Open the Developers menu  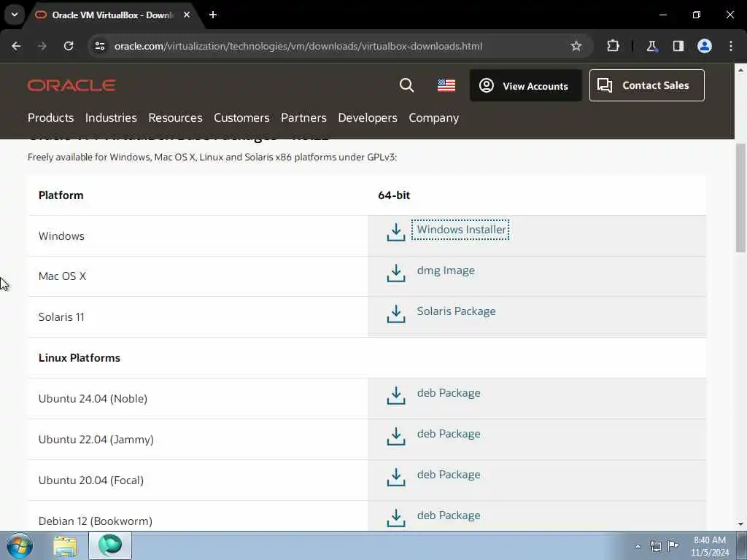(x=368, y=117)
